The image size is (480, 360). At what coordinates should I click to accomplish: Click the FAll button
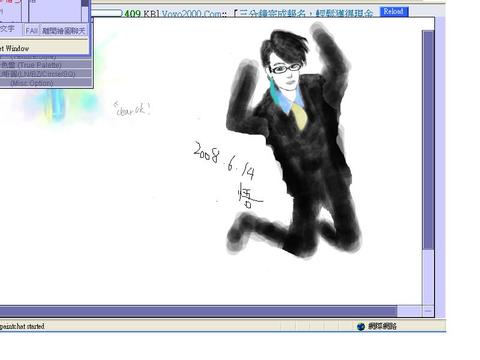click(x=32, y=31)
